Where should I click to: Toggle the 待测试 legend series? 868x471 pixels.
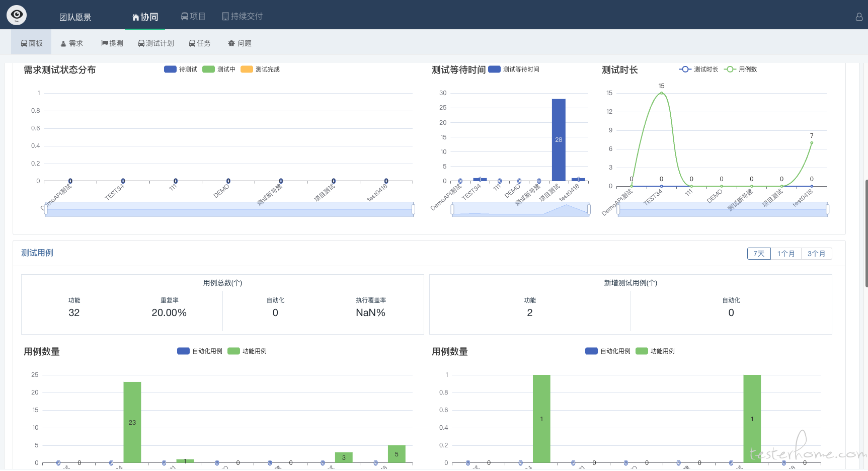(x=181, y=69)
